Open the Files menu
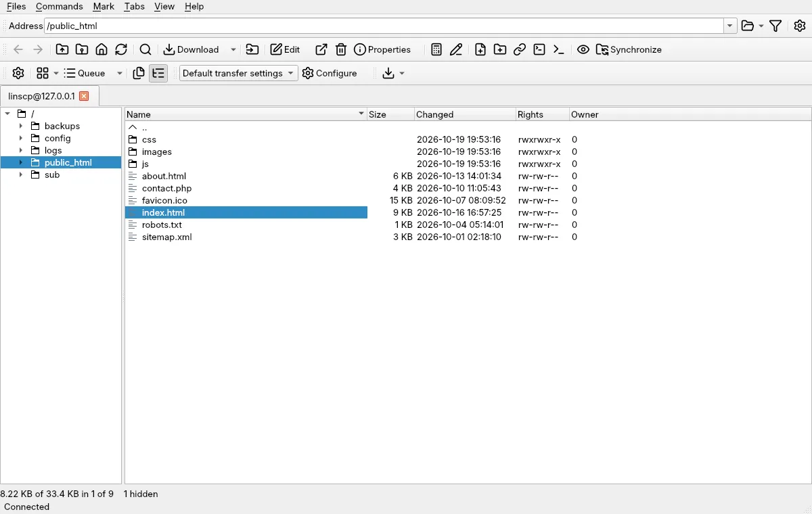Image resolution: width=812 pixels, height=514 pixels. pos(16,6)
